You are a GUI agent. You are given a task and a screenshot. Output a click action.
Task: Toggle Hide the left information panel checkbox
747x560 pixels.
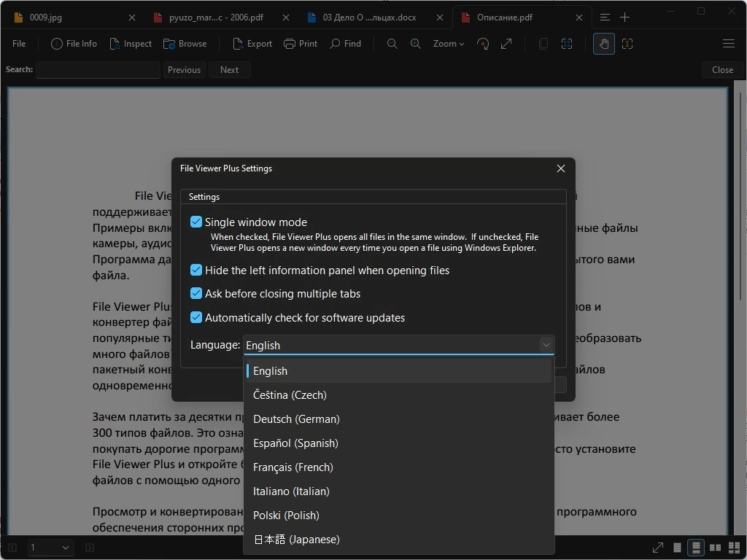pos(196,270)
